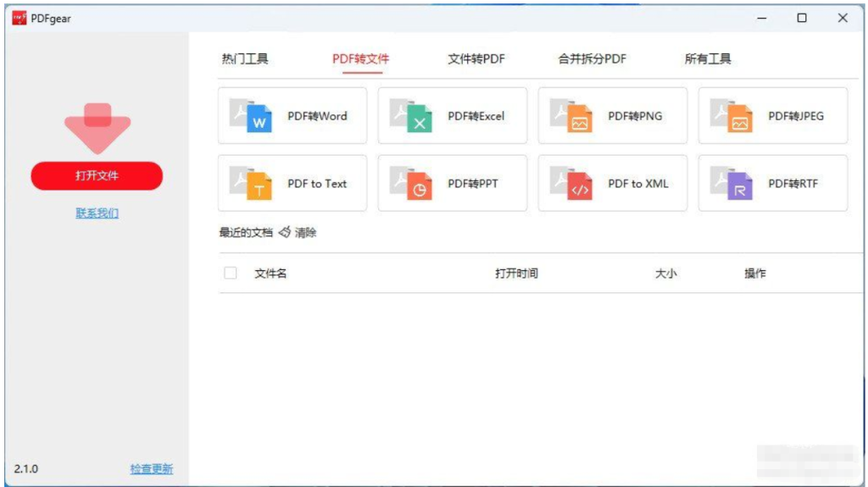The image size is (868, 487).
Task: Click the 操作 column header
Action: [x=755, y=274]
